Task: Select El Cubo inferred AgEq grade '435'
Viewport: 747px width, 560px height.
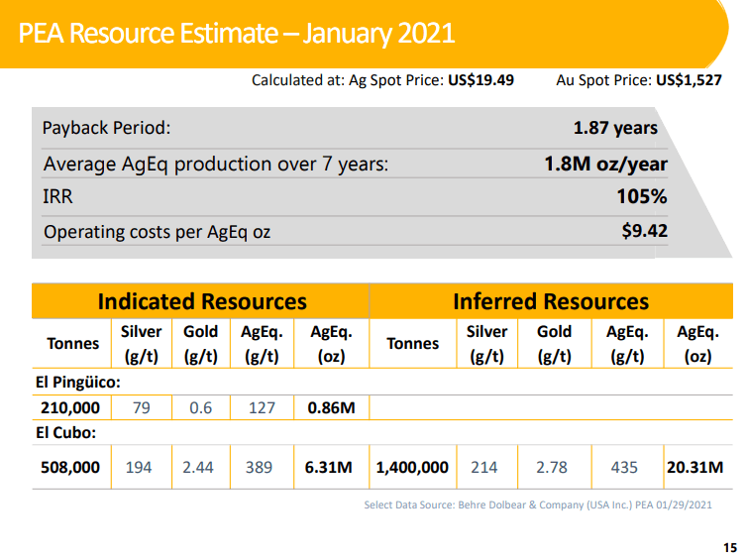Action: point(624,467)
